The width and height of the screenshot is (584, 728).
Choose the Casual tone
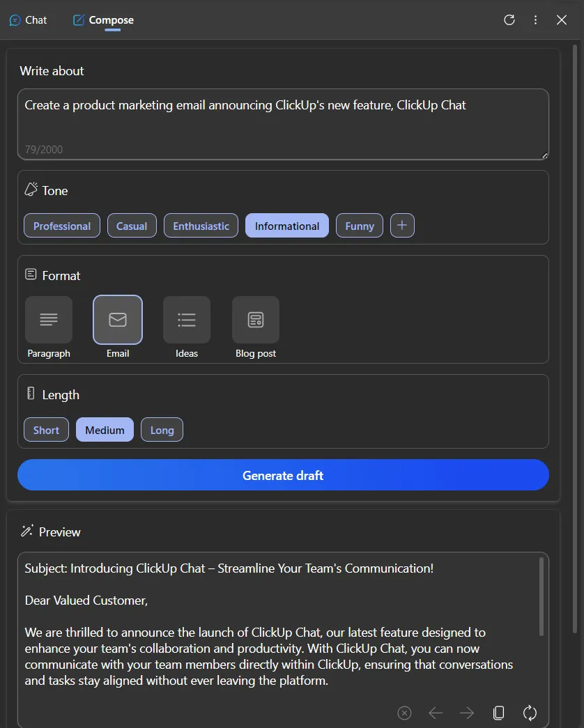(x=132, y=226)
